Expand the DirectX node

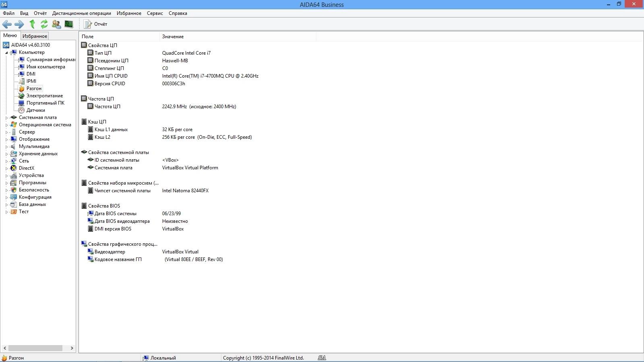(6, 169)
